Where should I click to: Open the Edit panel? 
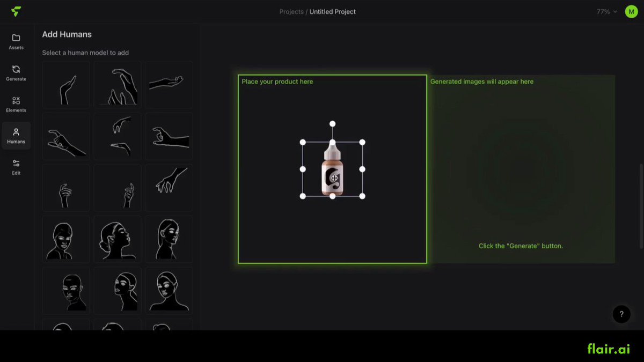[16, 167]
